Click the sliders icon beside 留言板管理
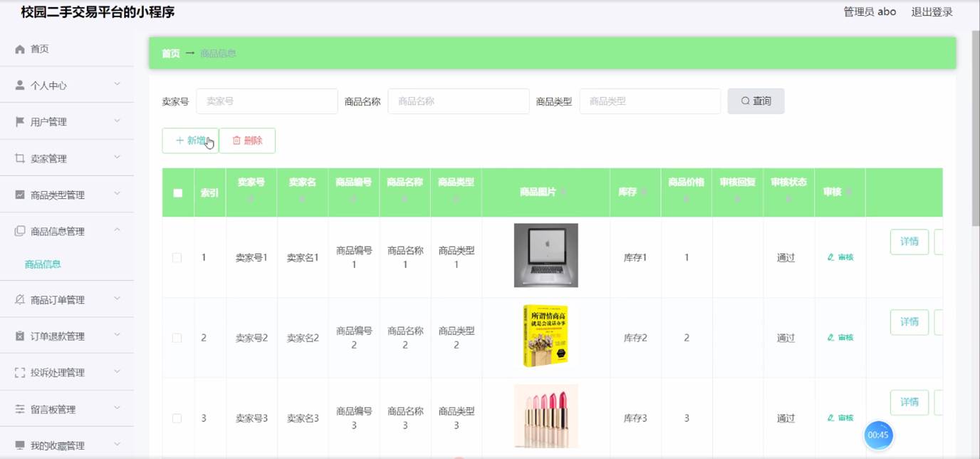This screenshot has width=980, height=459. tap(20, 409)
